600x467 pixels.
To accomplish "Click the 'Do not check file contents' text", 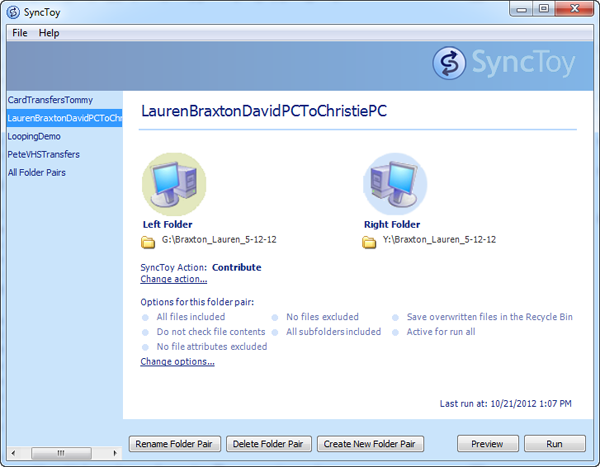I will pyautogui.click(x=211, y=332).
